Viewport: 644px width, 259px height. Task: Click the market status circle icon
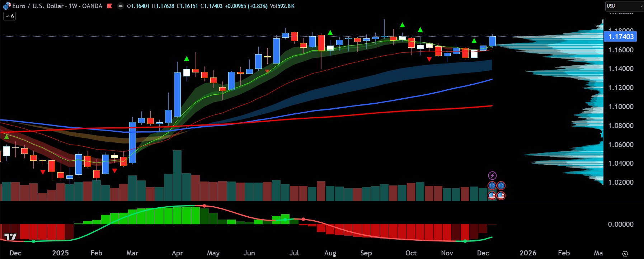121,6
